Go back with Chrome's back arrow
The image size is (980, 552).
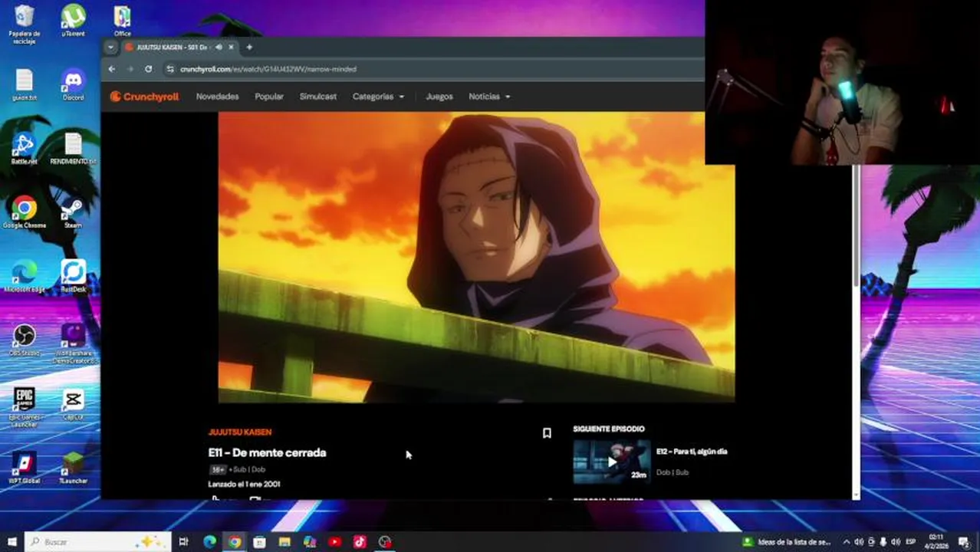[x=112, y=69]
